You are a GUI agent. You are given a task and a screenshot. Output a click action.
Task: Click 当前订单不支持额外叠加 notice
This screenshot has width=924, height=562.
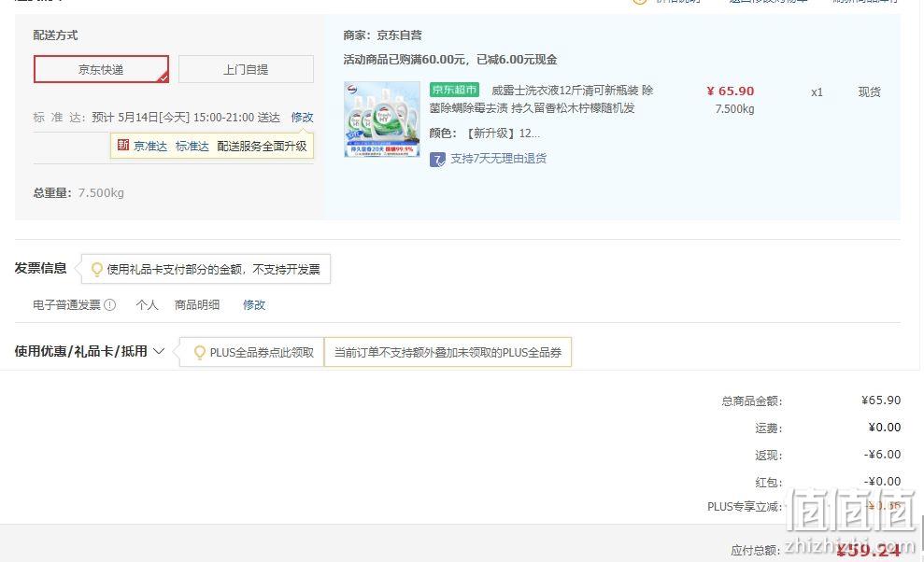(x=448, y=352)
